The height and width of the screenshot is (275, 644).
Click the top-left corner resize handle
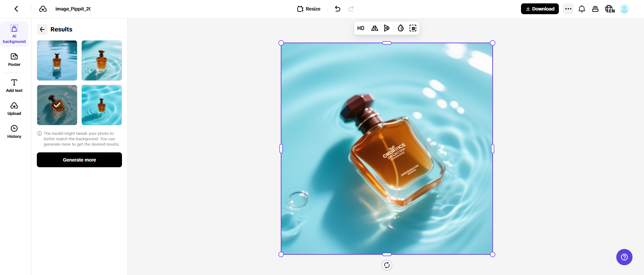click(281, 43)
